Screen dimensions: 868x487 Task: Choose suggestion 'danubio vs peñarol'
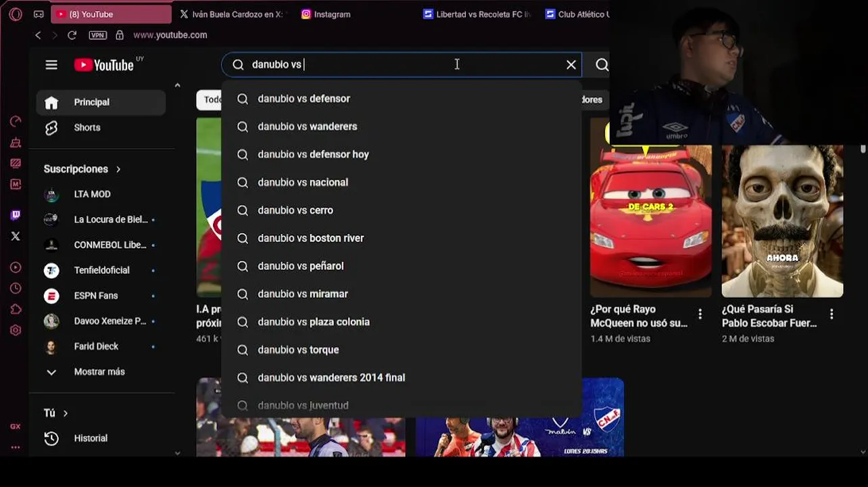pyautogui.click(x=402, y=266)
